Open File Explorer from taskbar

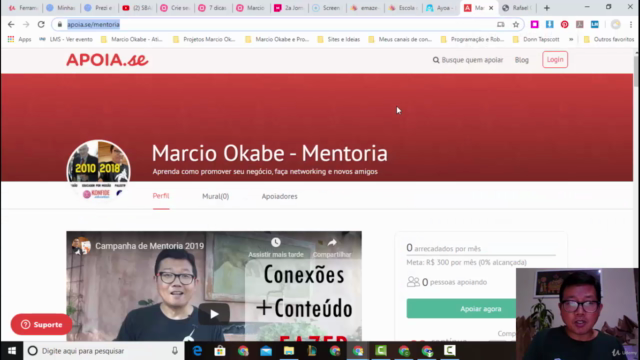[x=289, y=351]
